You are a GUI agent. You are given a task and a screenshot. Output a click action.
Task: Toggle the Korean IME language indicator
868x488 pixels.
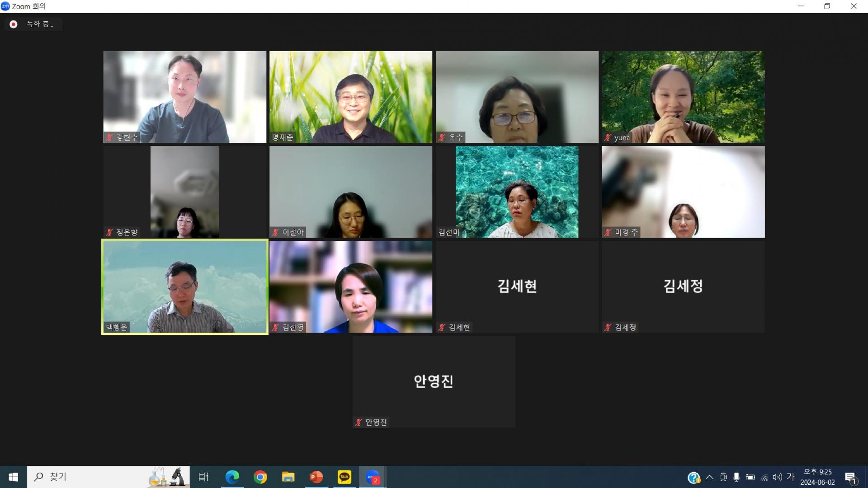[x=790, y=477]
